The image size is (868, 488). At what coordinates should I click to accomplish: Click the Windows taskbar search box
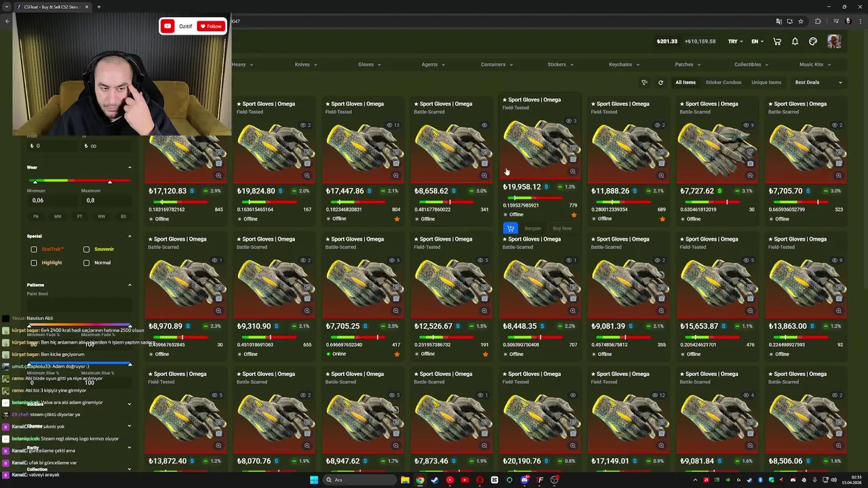(361, 480)
